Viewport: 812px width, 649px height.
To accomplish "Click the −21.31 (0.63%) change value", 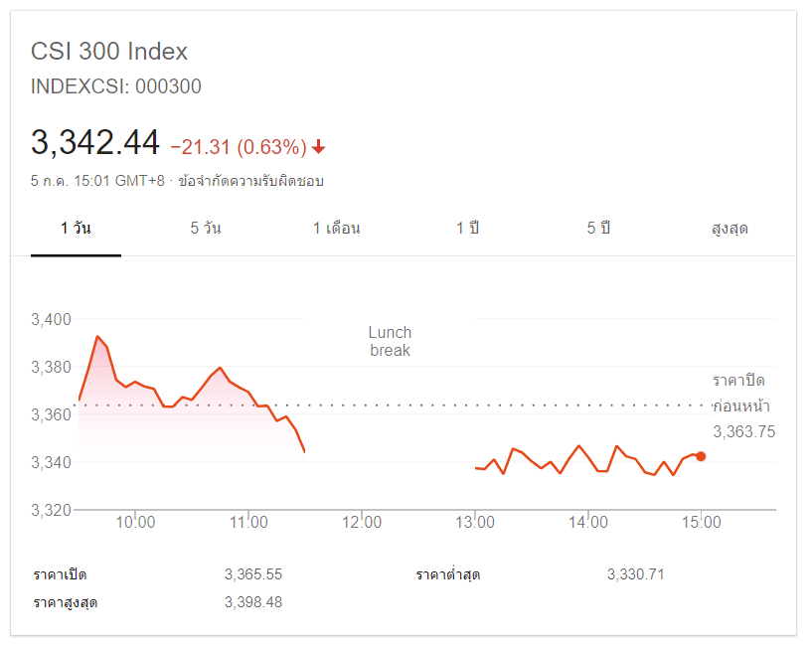I will coord(239,147).
